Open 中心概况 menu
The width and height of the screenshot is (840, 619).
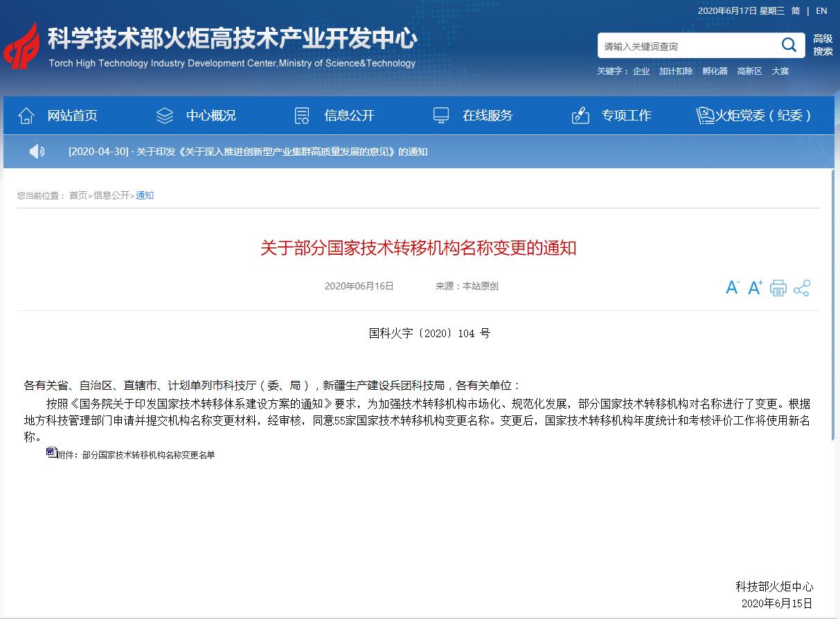click(211, 116)
